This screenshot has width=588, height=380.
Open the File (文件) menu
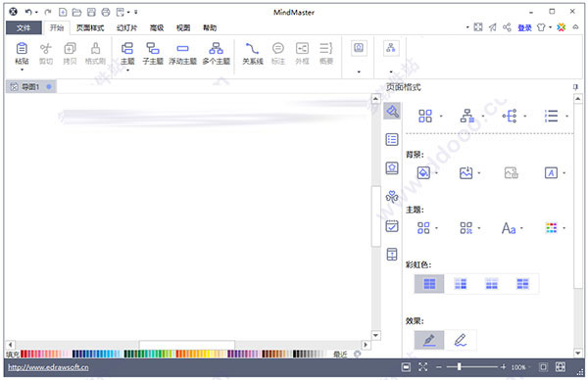(24, 27)
